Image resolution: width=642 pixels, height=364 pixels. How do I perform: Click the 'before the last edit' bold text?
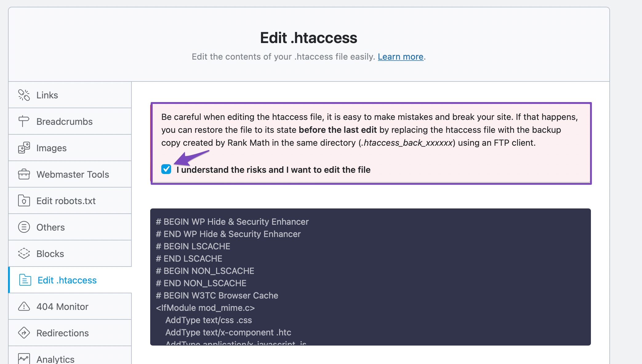pyautogui.click(x=338, y=130)
